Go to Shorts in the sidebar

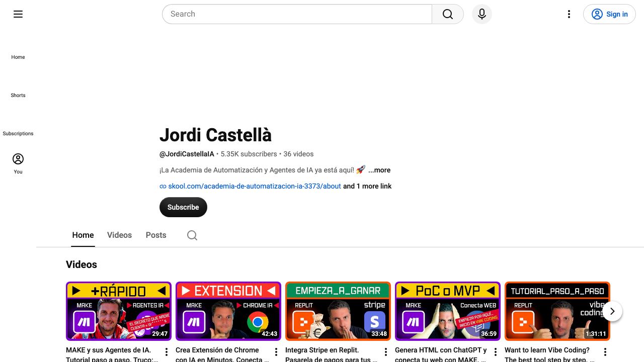pos(18,87)
